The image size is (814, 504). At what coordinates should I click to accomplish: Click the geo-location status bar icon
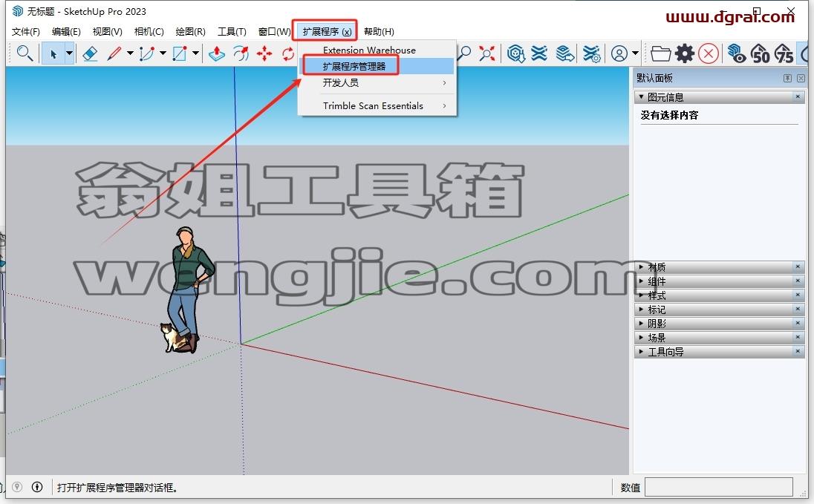pos(17,487)
